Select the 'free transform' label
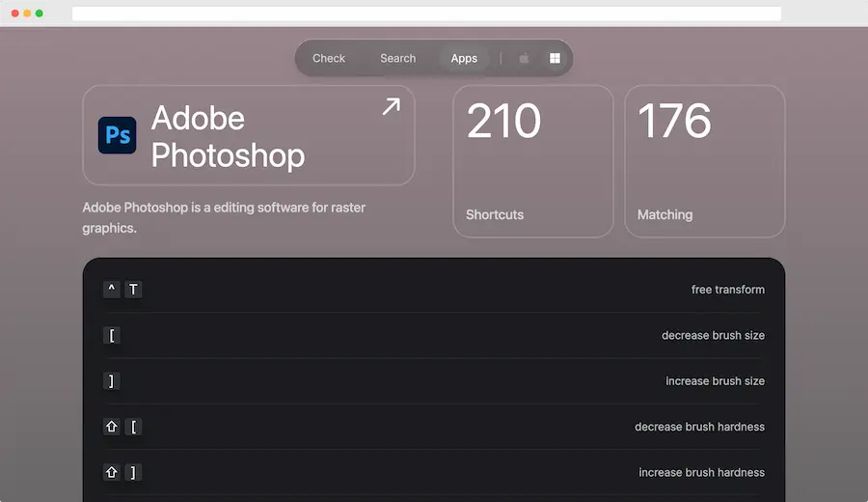This screenshot has width=868, height=502. (x=728, y=290)
